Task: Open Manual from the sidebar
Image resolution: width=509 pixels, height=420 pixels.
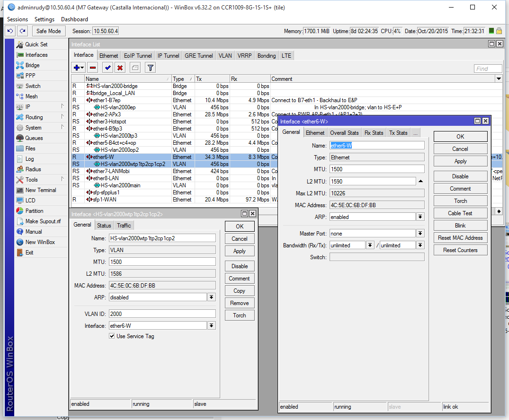Action: tap(34, 232)
